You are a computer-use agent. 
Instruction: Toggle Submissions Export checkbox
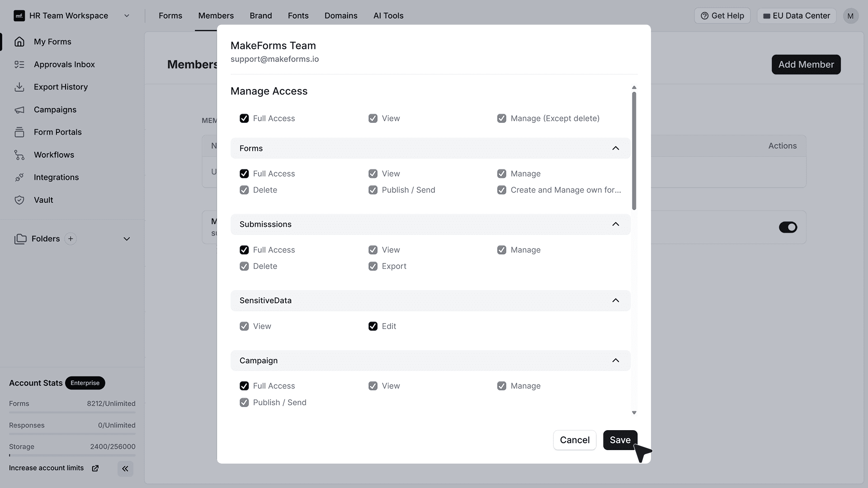[x=373, y=267]
